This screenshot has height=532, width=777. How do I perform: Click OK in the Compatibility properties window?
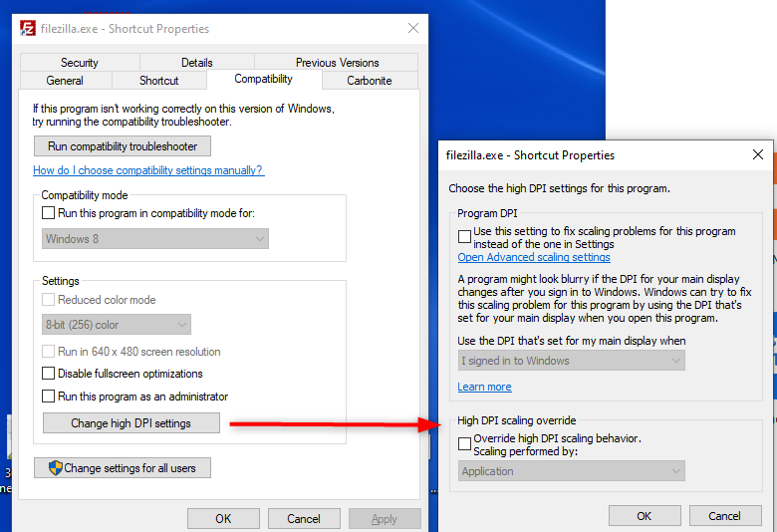click(x=223, y=519)
